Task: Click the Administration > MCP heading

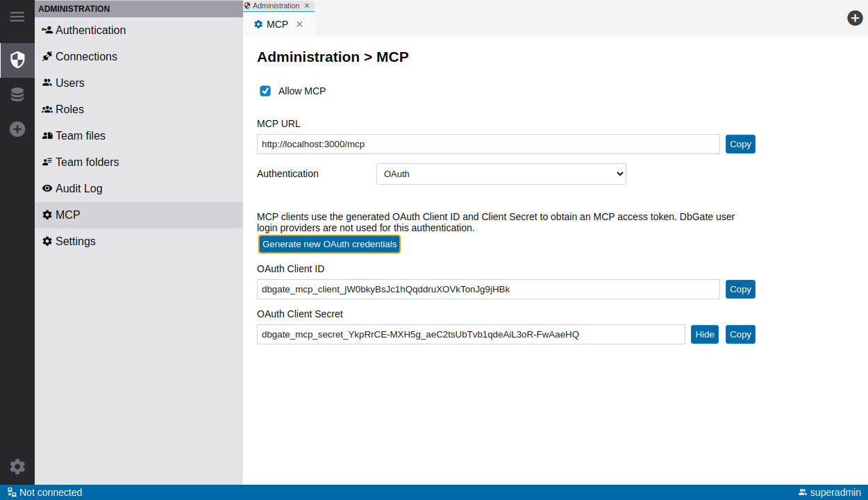Action: pyautogui.click(x=333, y=57)
